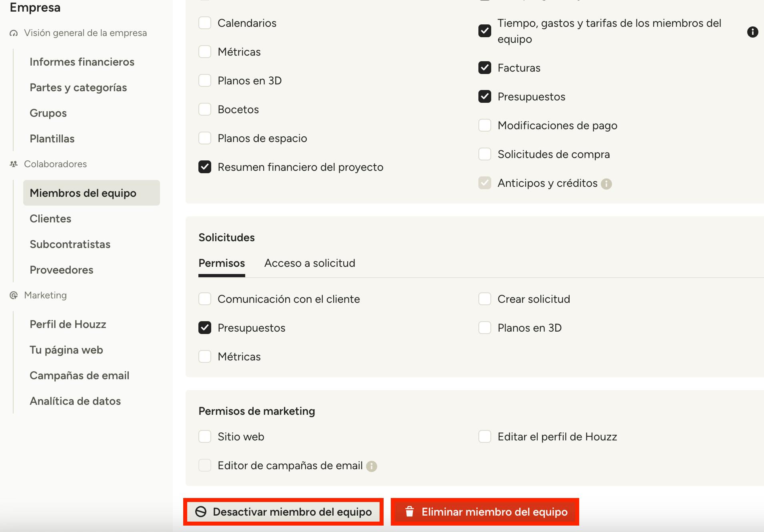764x532 pixels.
Task: Select the Permisos tab
Action: click(x=222, y=263)
